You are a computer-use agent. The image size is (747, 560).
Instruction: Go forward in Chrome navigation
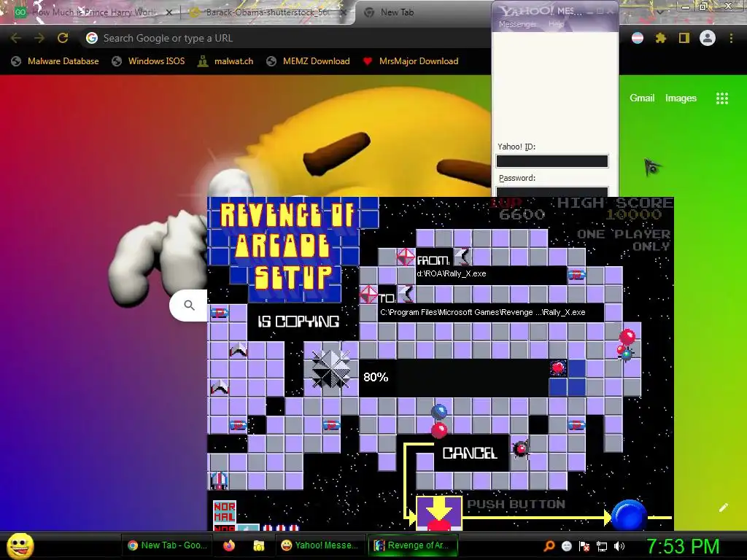(x=39, y=38)
